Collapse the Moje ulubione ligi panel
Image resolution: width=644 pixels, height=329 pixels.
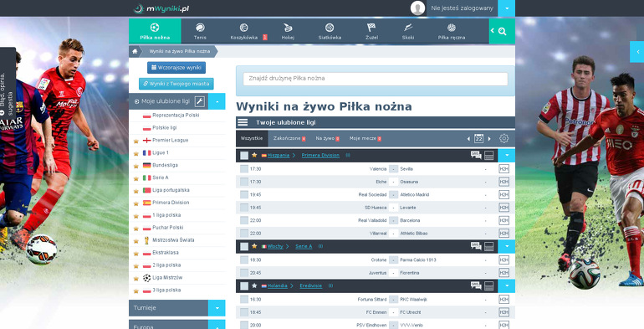[217, 101]
